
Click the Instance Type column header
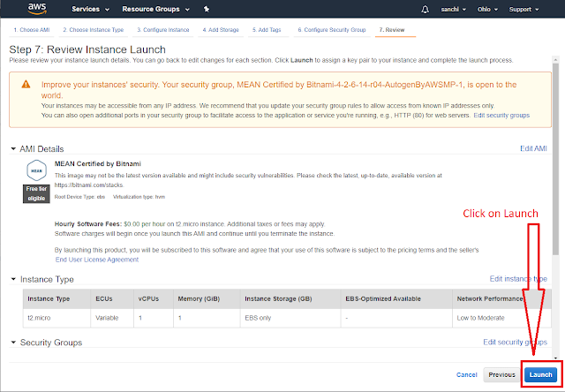click(x=56, y=298)
